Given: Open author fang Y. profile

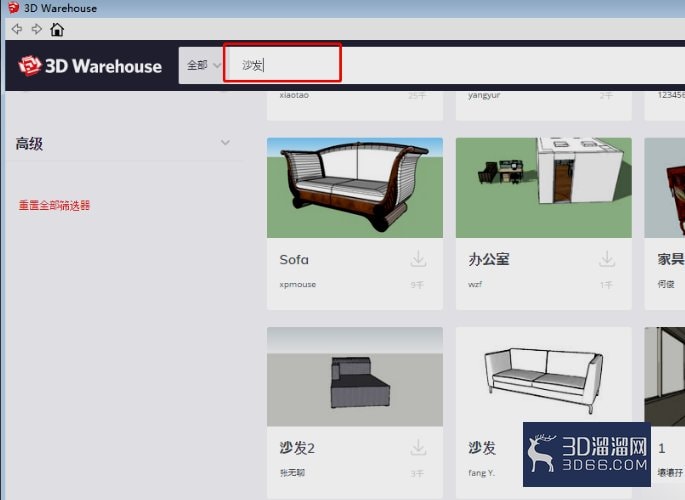Looking at the screenshot, I should click(481, 473).
